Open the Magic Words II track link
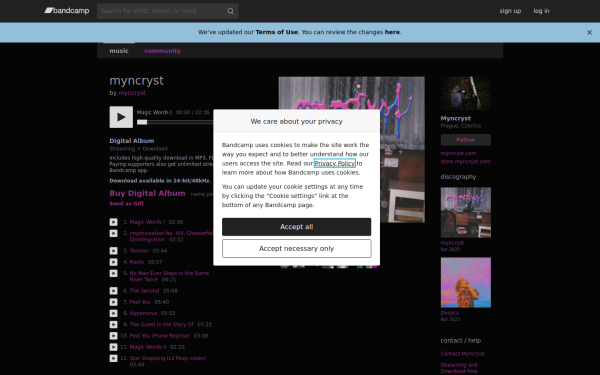This screenshot has height=375, width=600. (148, 347)
